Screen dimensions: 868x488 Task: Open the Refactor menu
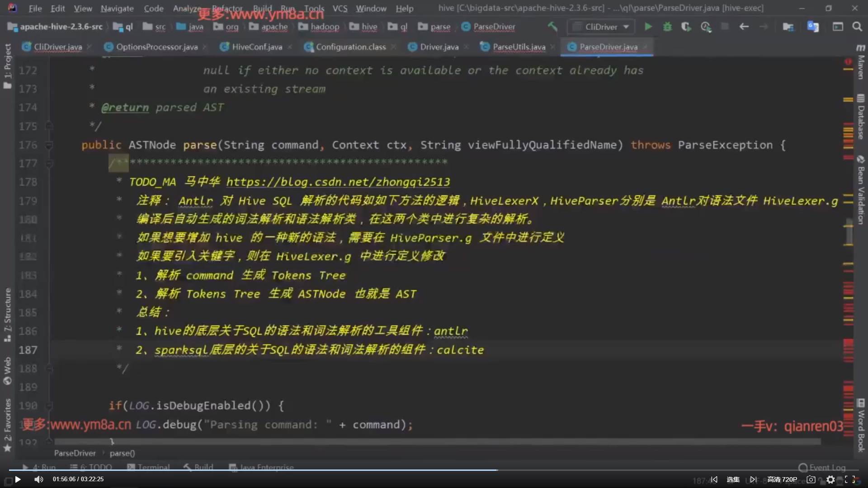coord(227,8)
